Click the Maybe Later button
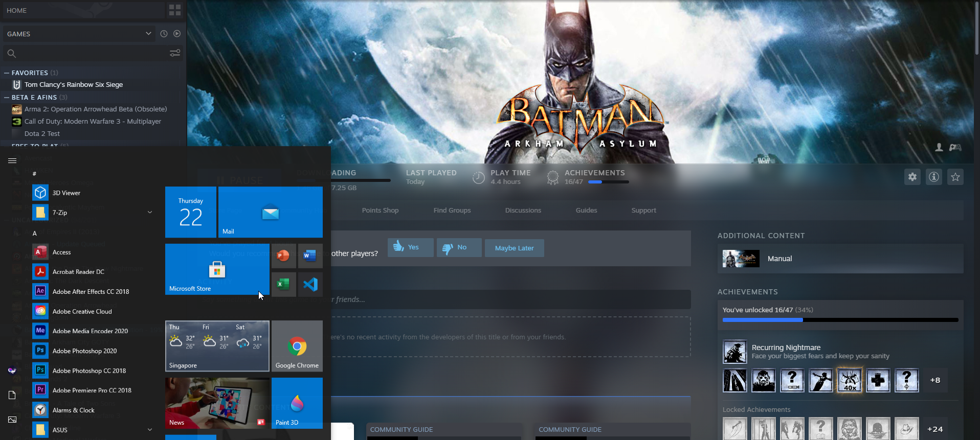 tap(514, 248)
